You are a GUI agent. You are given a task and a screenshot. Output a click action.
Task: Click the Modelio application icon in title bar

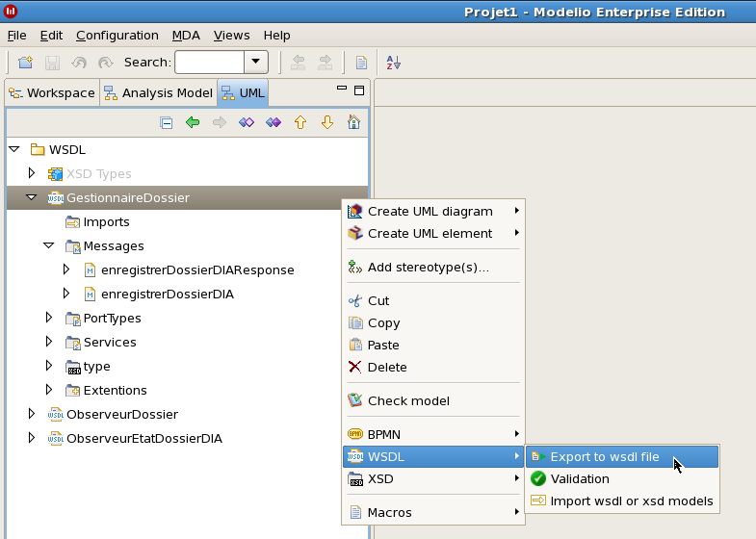click(11, 12)
